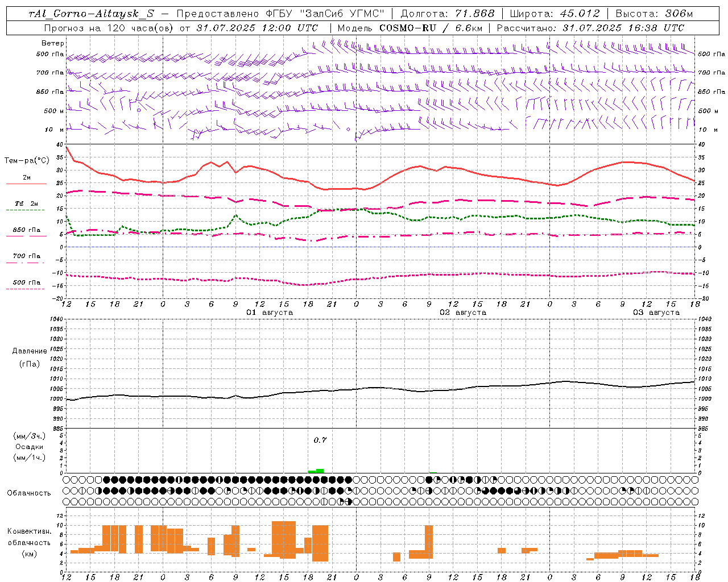Click the model label COSMO-RU / 6.6км
The height and width of the screenshot is (582, 728).
click(431, 28)
